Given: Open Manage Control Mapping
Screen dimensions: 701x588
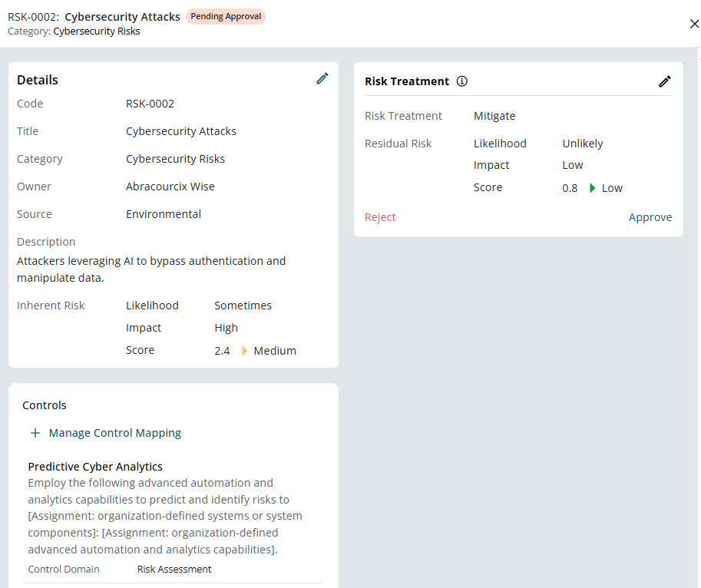Looking at the screenshot, I should [x=114, y=433].
